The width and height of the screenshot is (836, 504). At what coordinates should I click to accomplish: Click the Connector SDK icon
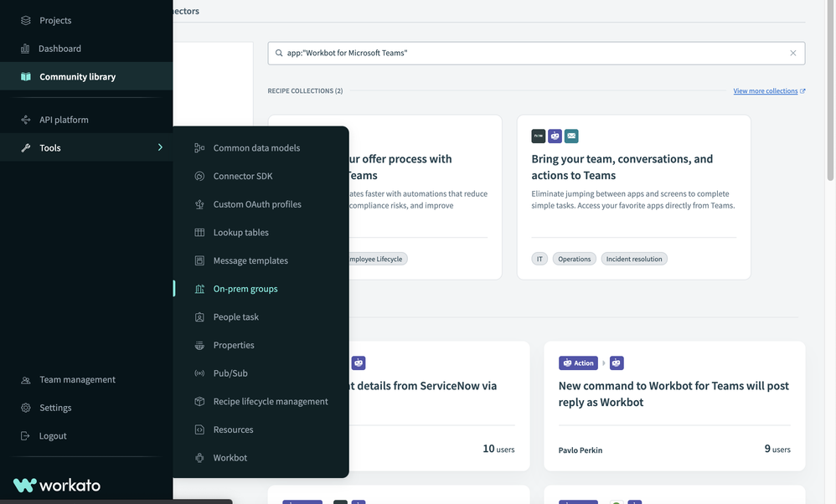(199, 177)
